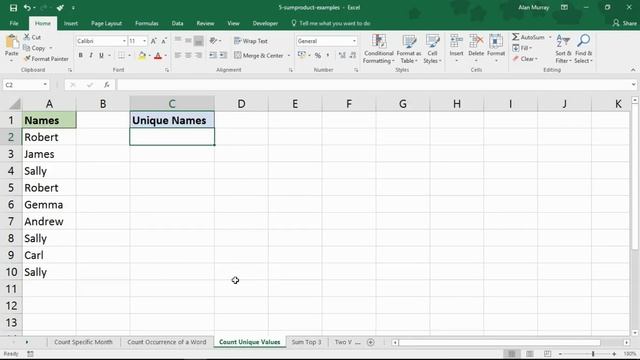Toggle Bold formatting
The image size is (640, 360).
80,55
